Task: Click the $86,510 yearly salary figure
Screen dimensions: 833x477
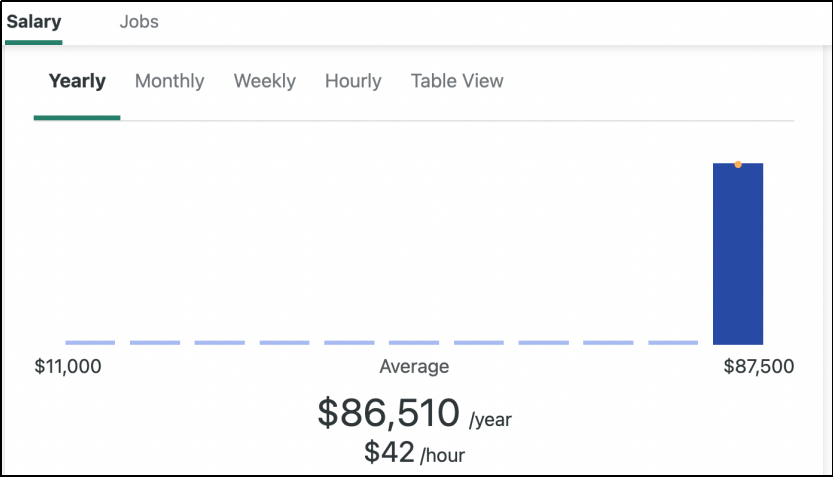Action: pos(388,412)
